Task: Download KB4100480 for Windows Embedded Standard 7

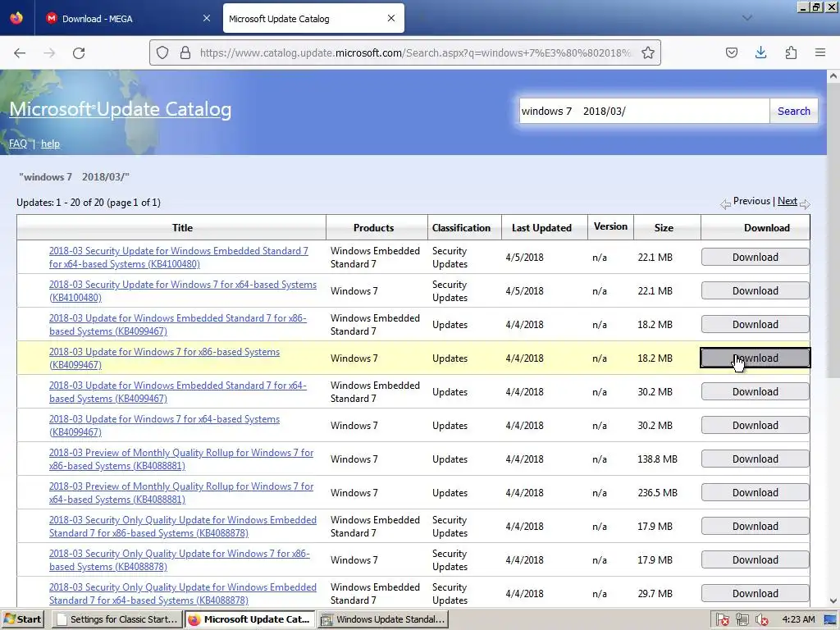Action: pos(755,257)
